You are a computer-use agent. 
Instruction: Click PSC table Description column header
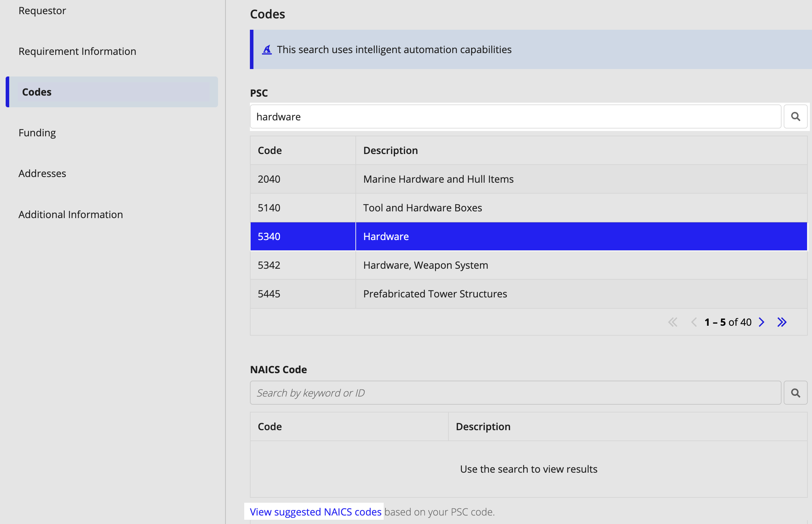(x=581, y=150)
